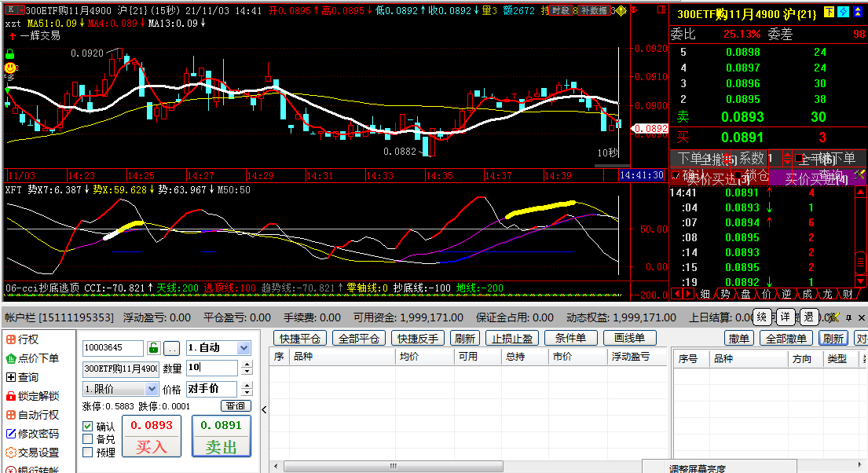Click the cyan lightning bolt icon
Screen dimensions: 868x473
(843, 13)
